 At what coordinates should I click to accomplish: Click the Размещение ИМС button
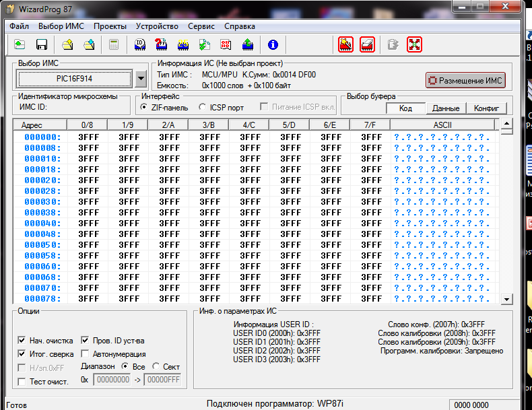pos(465,80)
